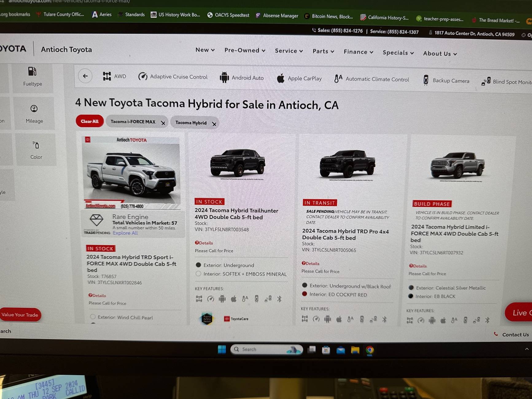
Task: Click the AWD feature icon on Limited card
Action: (x=410, y=320)
